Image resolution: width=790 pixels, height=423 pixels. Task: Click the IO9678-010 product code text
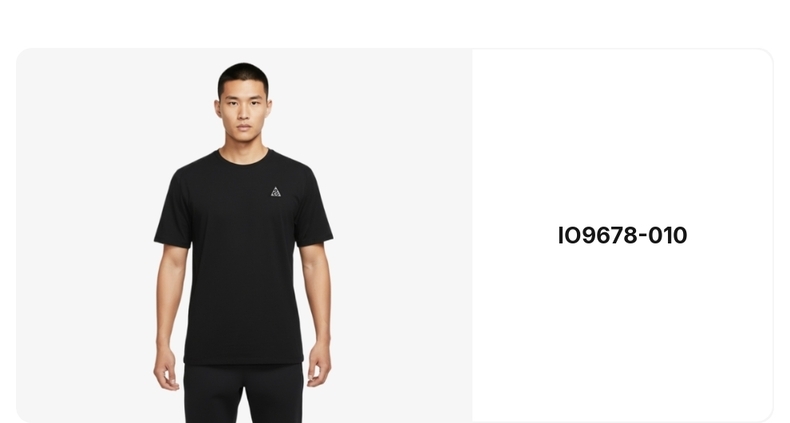pos(622,235)
